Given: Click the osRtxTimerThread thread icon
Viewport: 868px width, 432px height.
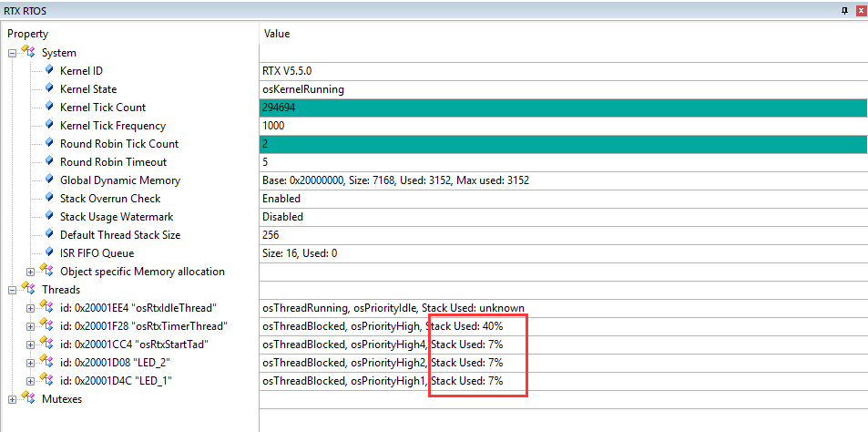Looking at the screenshot, I should point(46,324).
